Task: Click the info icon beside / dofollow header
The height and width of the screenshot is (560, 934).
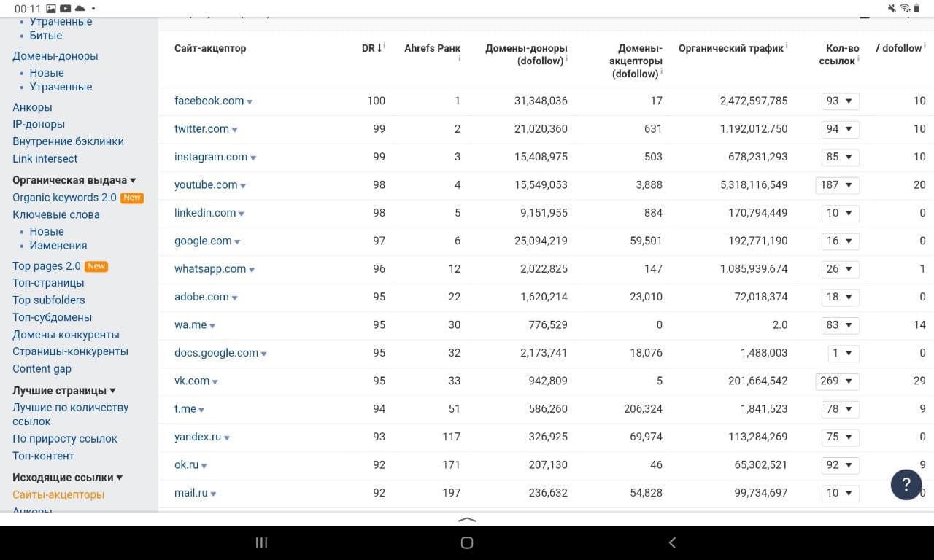Action: coord(925,46)
